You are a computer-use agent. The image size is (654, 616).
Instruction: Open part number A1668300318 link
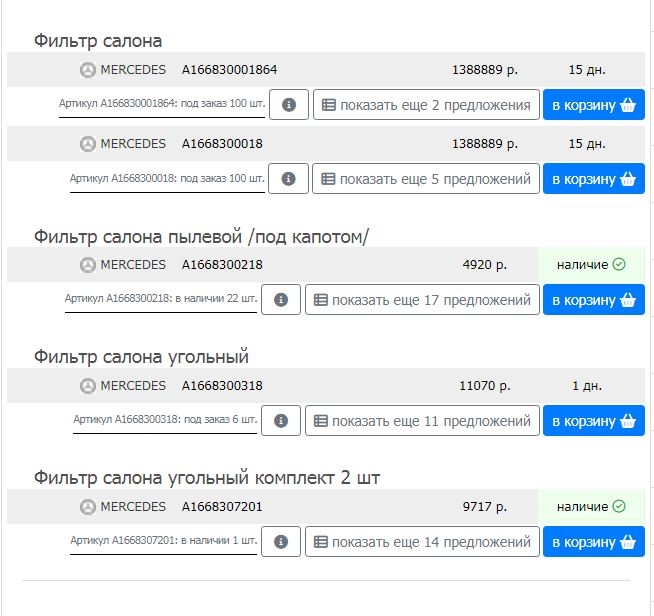pyautogui.click(x=222, y=386)
